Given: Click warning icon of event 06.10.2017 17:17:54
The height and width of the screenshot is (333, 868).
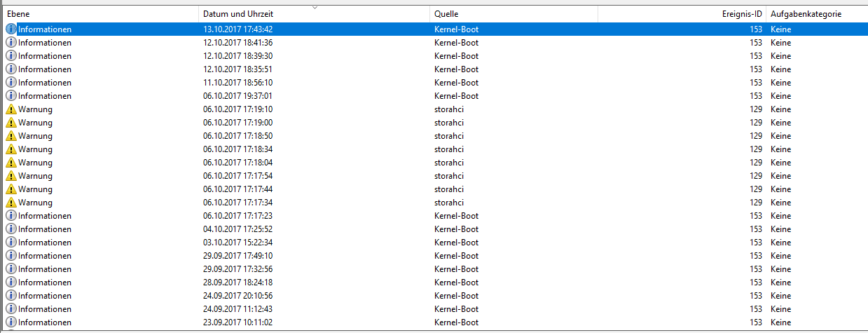Looking at the screenshot, I should 11,176.
